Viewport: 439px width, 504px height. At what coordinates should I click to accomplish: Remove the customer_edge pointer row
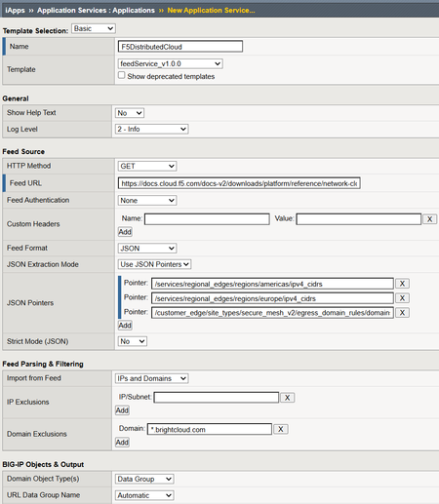pyautogui.click(x=402, y=313)
